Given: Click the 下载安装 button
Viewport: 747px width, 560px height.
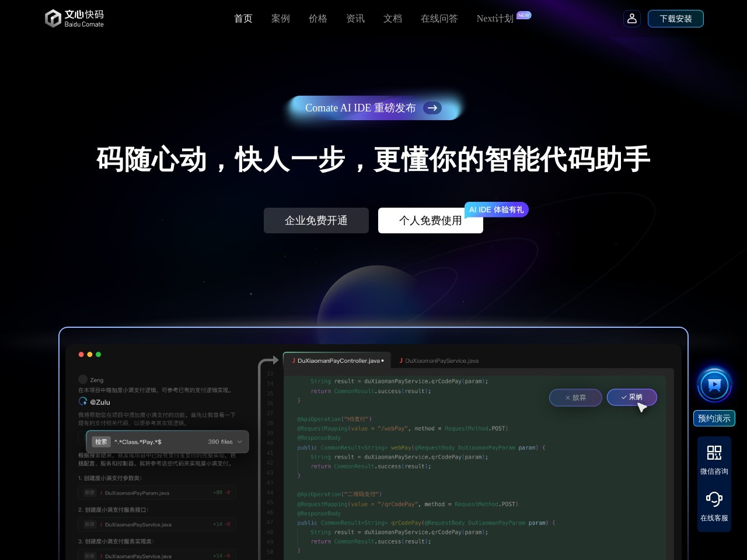Looking at the screenshot, I should coord(676,19).
